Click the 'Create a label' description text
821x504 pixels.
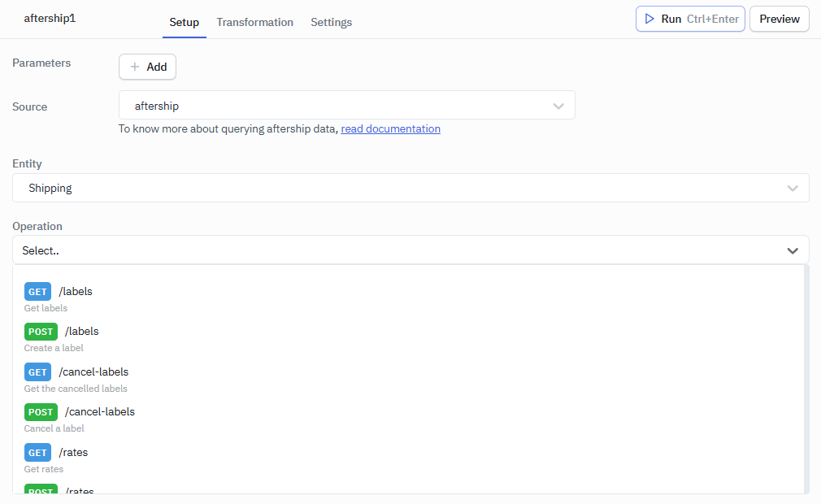click(x=54, y=348)
